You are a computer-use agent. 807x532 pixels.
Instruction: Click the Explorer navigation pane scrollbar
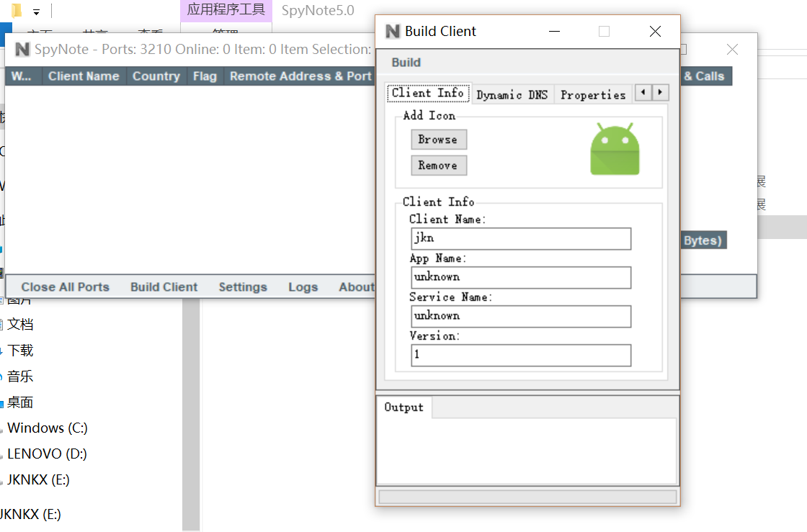191,414
